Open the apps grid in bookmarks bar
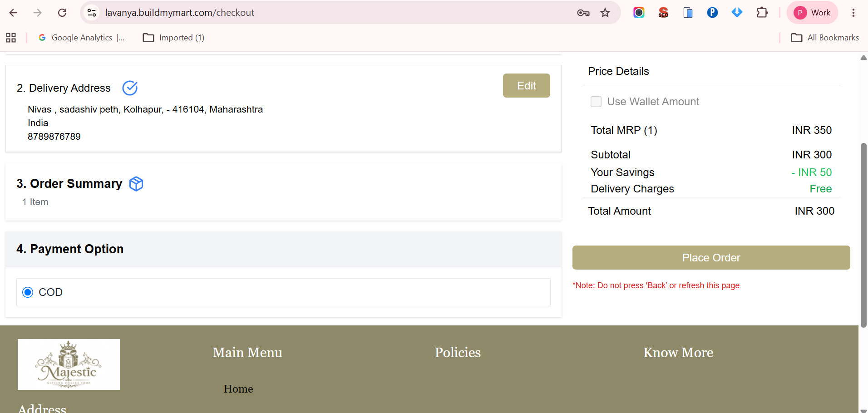Image resolution: width=868 pixels, height=413 pixels. pyautogui.click(x=11, y=38)
